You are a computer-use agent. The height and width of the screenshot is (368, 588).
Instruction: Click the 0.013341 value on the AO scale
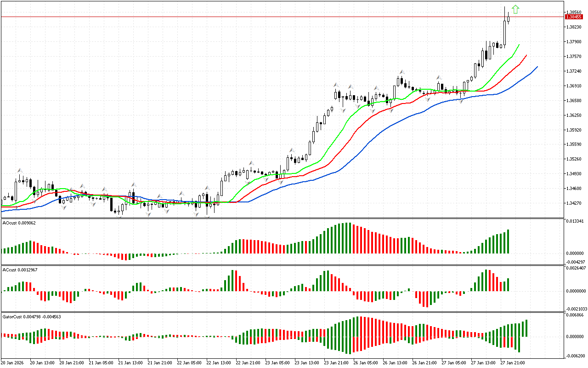(x=575, y=221)
